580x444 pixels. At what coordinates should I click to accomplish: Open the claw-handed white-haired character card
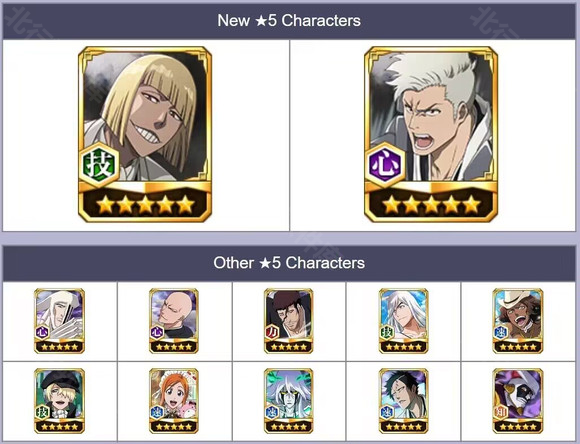(x=59, y=321)
